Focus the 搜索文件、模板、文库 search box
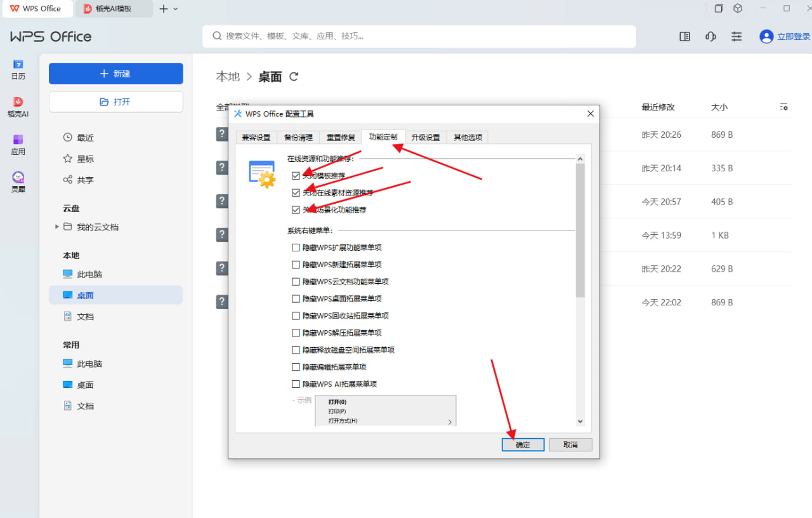Viewport: 812px width, 518px height. pyautogui.click(x=419, y=36)
